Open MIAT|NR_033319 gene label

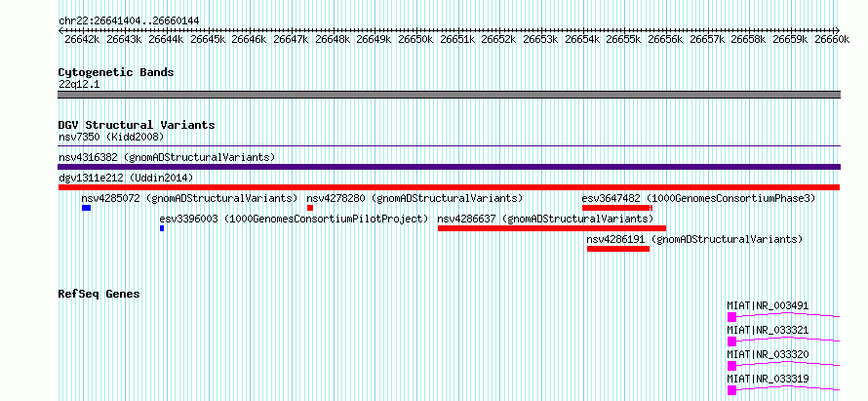[768, 379]
